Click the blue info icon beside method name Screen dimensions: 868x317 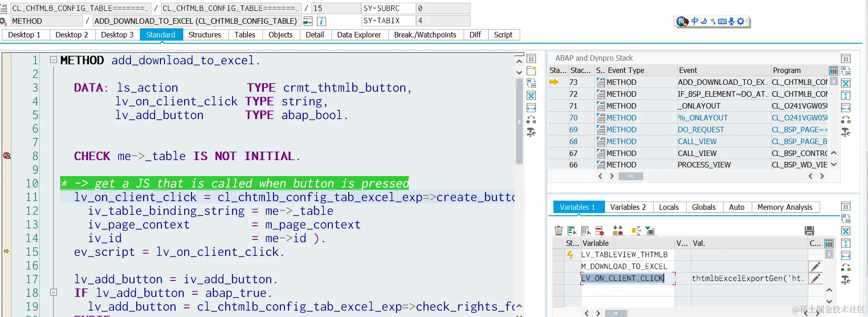(321, 21)
